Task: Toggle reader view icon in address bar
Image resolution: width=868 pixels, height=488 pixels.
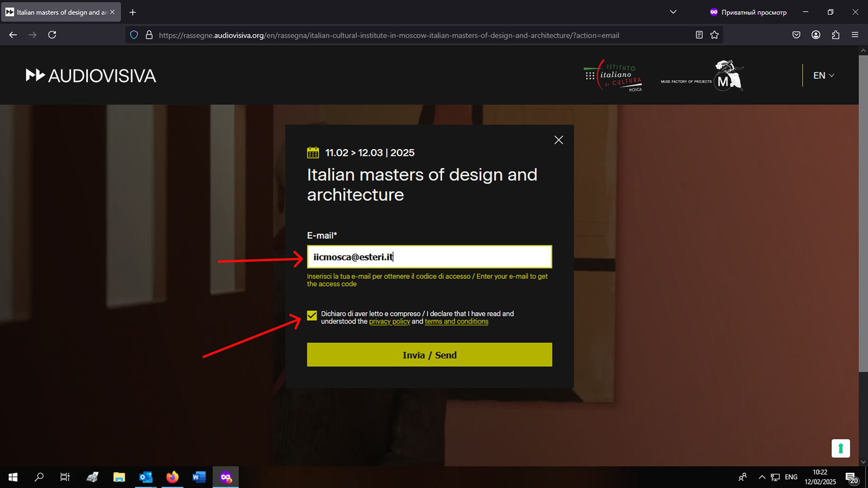Action: pos(699,35)
